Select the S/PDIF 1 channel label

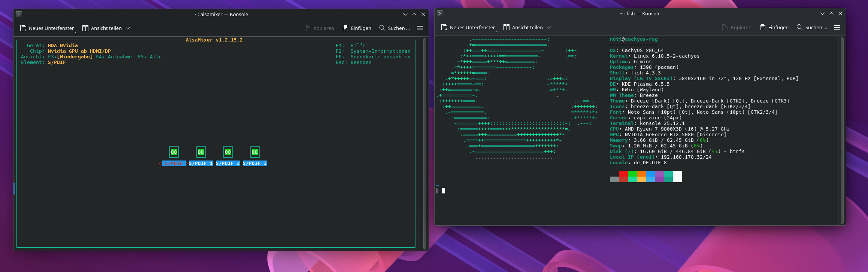coord(201,163)
